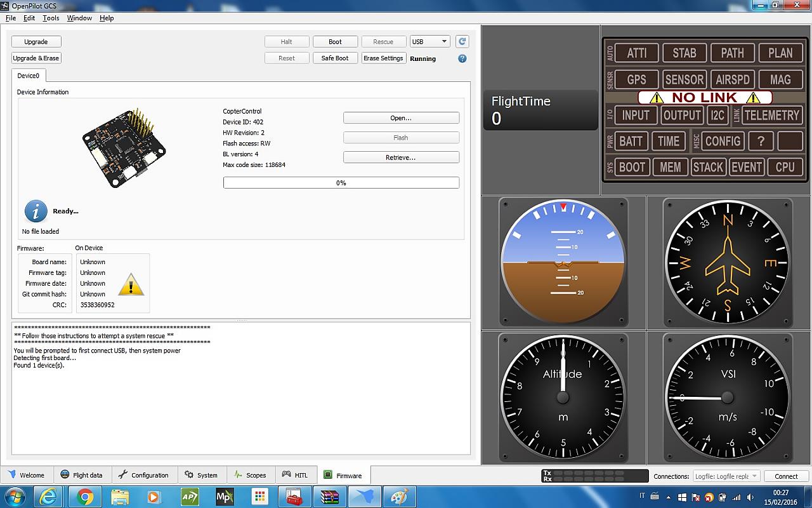Click the CONFIG system health indicator

pos(723,141)
